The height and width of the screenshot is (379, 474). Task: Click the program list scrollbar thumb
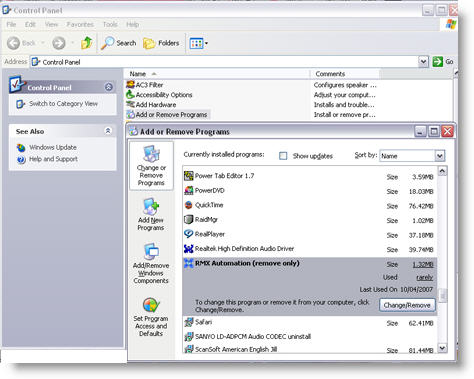[x=442, y=295]
